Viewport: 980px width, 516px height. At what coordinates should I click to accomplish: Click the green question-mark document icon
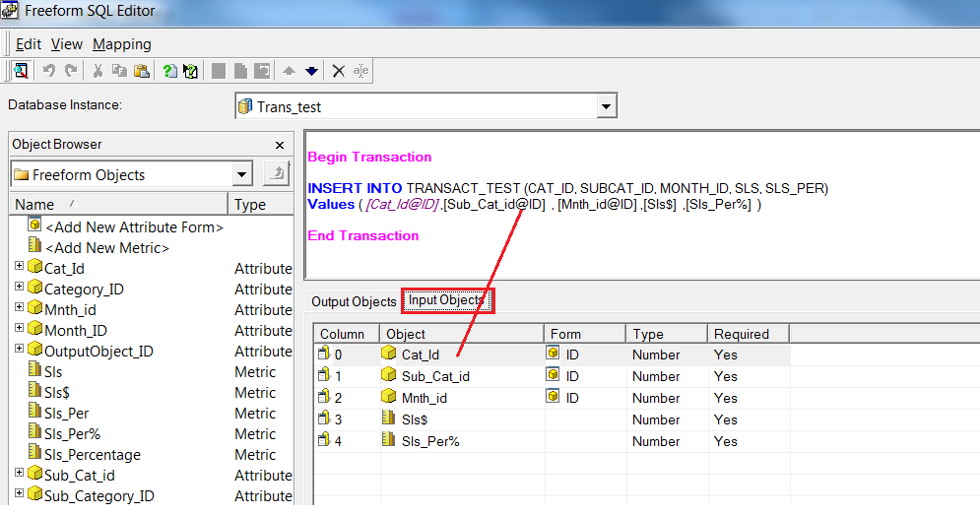(169, 71)
